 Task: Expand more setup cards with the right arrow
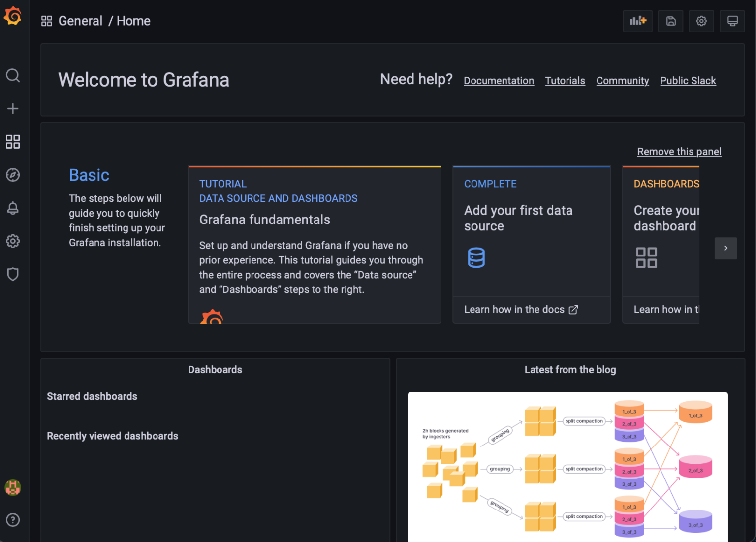point(725,248)
